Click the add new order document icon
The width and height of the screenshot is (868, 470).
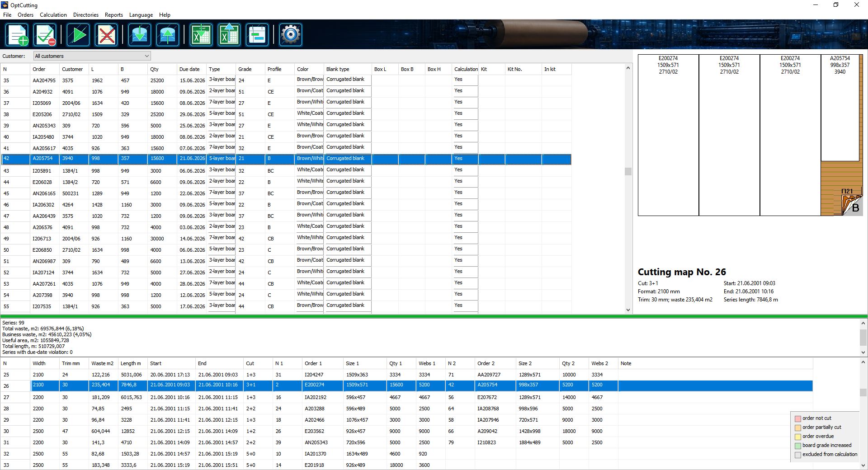18,35
